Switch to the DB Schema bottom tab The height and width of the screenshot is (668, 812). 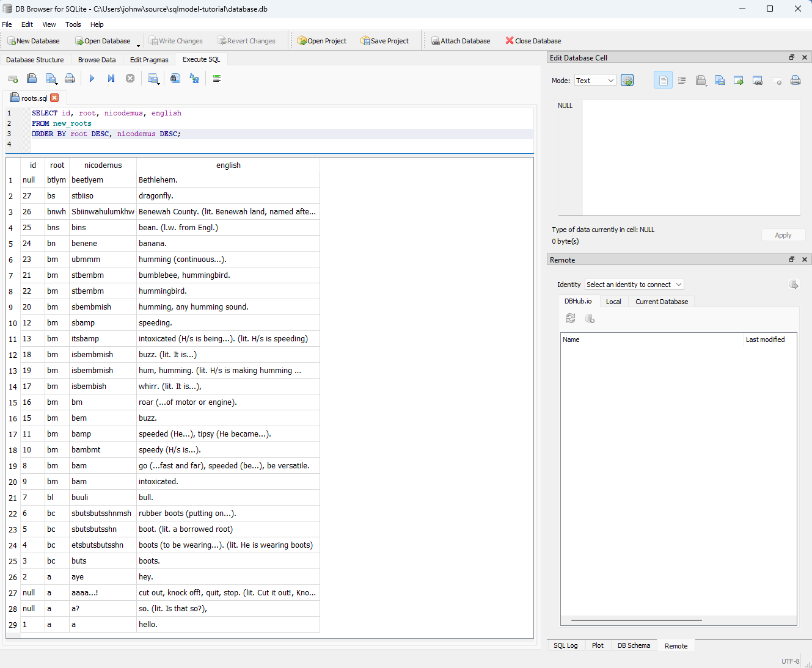[634, 645]
